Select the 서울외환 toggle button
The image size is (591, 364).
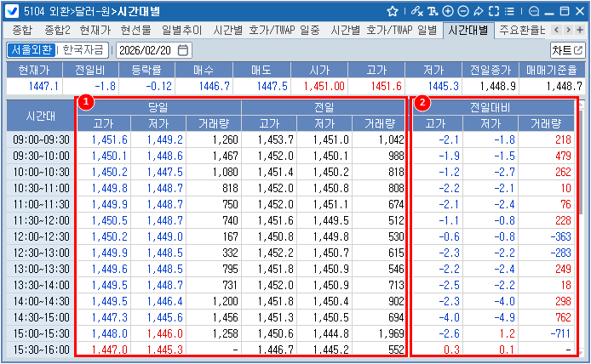pyautogui.click(x=32, y=50)
